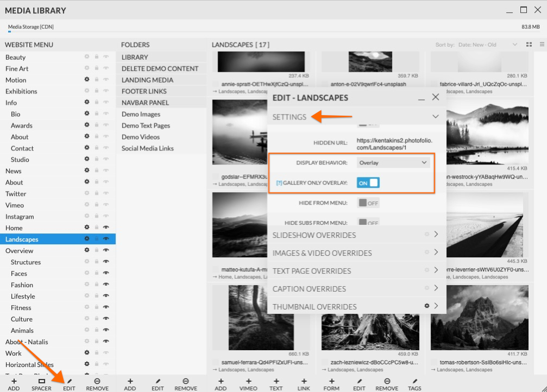Viewport: 547px width, 392px height.
Task: Select Landing Media folder
Action: coord(161,80)
